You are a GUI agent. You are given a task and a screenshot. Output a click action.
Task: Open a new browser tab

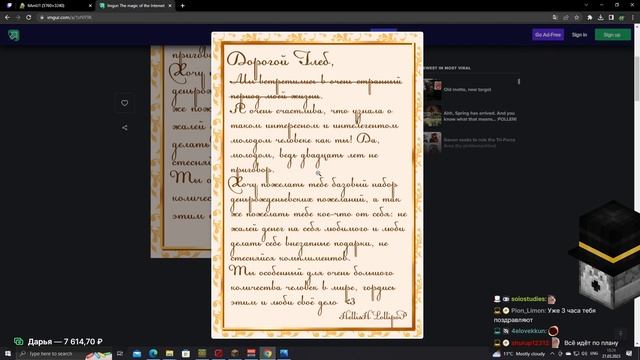pos(182,6)
